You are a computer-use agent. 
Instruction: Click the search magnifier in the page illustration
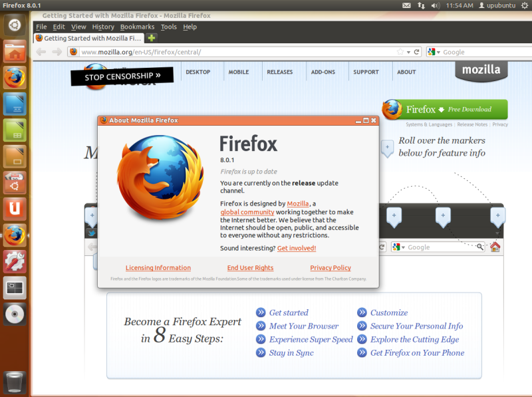pos(479,247)
